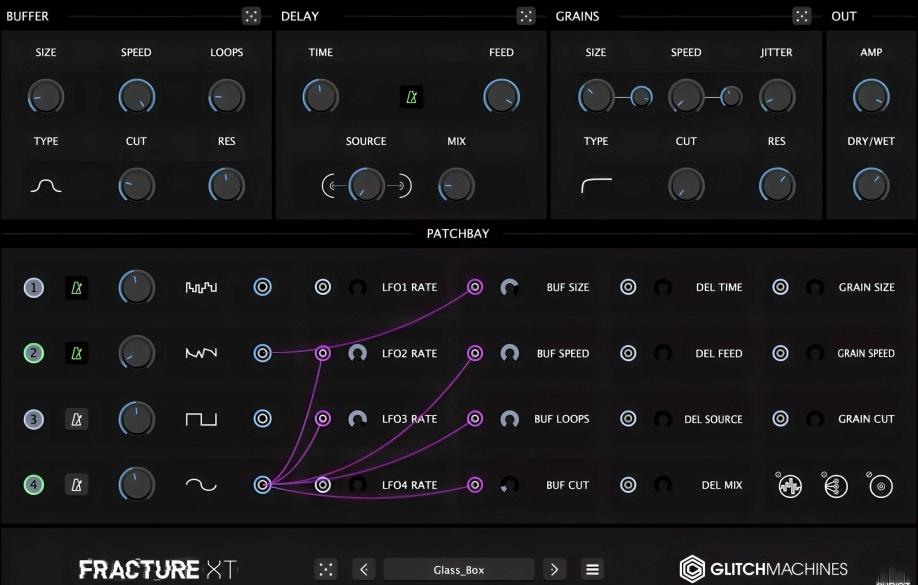Randomize the Delay section with dice icon

[x=526, y=16]
